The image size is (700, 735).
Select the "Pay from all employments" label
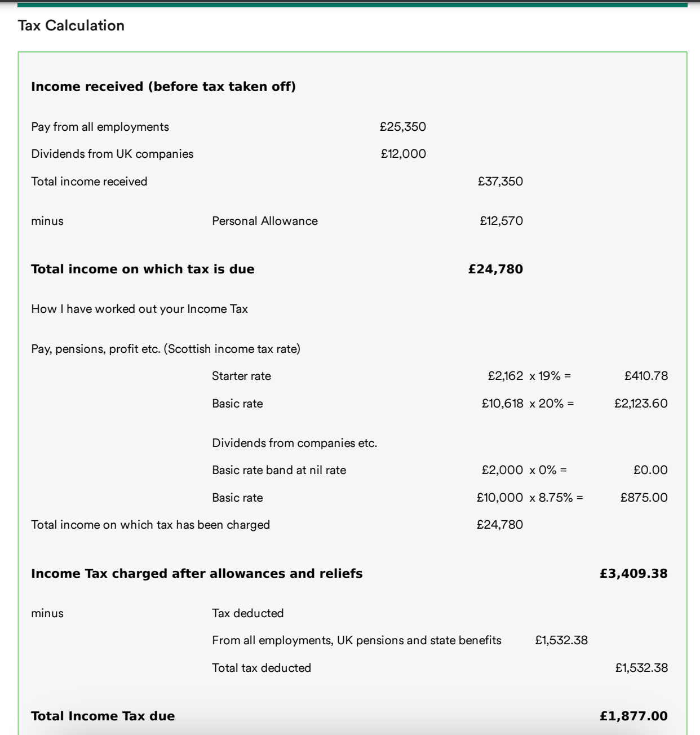click(x=100, y=127)
